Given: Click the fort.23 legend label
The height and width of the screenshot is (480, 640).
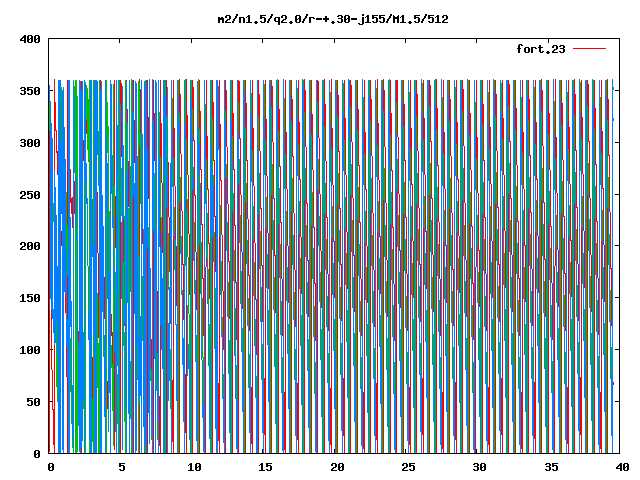Looking at the screenshot, I should (541, 49).
